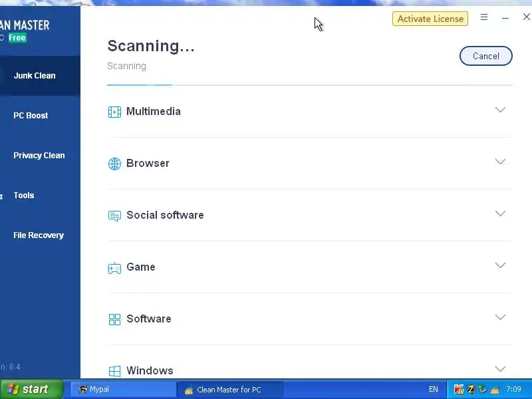The width and height of the screenshot is (532, 399).
Task: Expand the Browser category chevron
Action: coord(500,162)
